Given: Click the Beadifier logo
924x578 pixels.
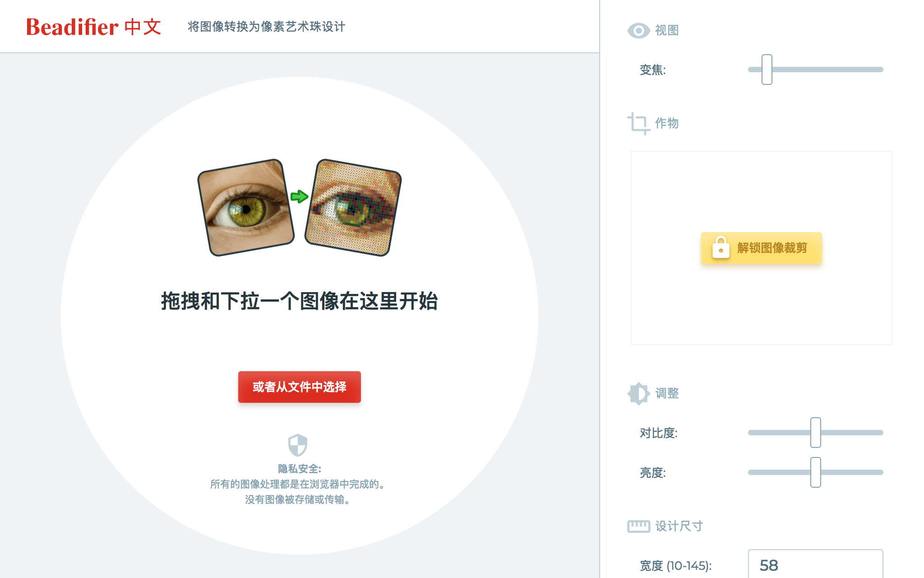Looking at the screenshot, I should [93, 27].
